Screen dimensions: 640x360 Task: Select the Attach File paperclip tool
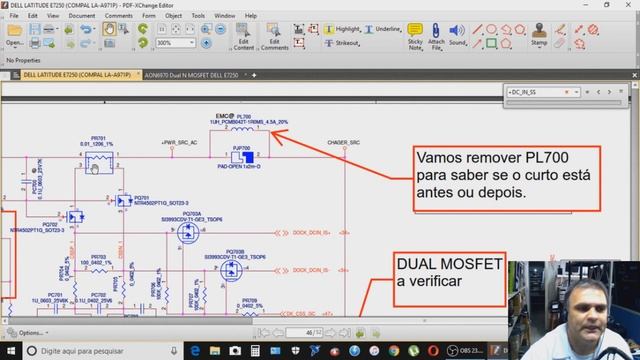pyautogui.click(x=436, y=37)
